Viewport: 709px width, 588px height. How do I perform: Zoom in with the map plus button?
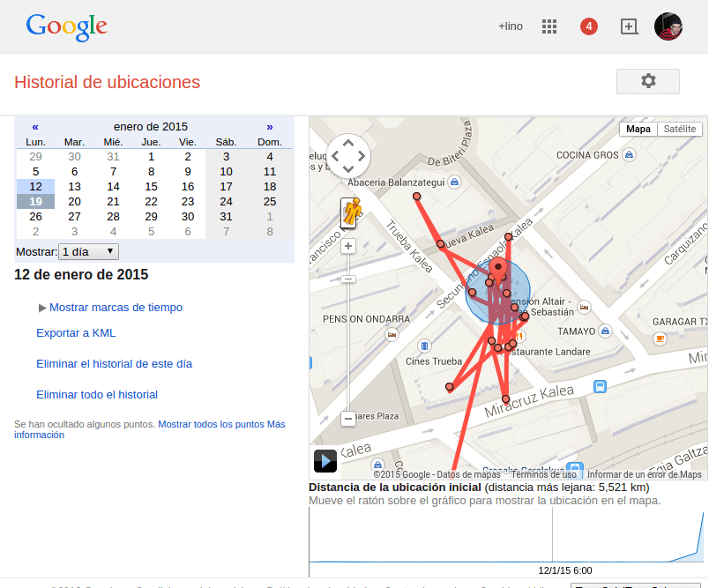(x=348, y=246)
